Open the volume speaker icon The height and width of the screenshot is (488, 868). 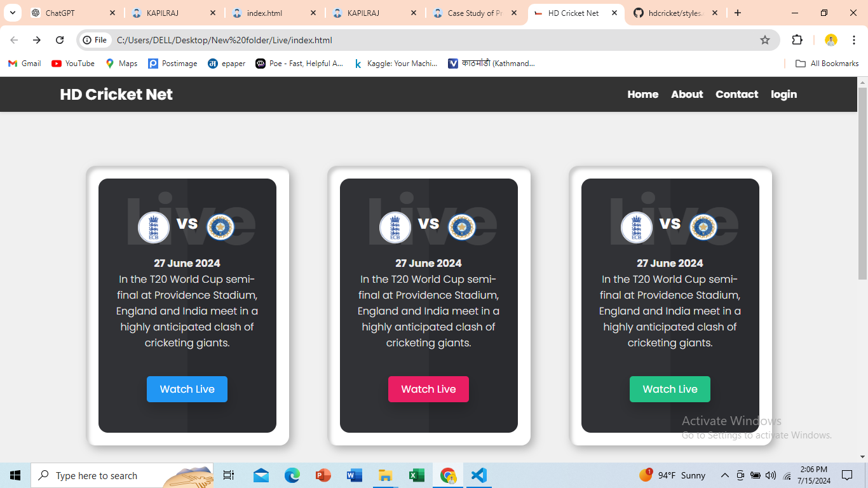771,475
